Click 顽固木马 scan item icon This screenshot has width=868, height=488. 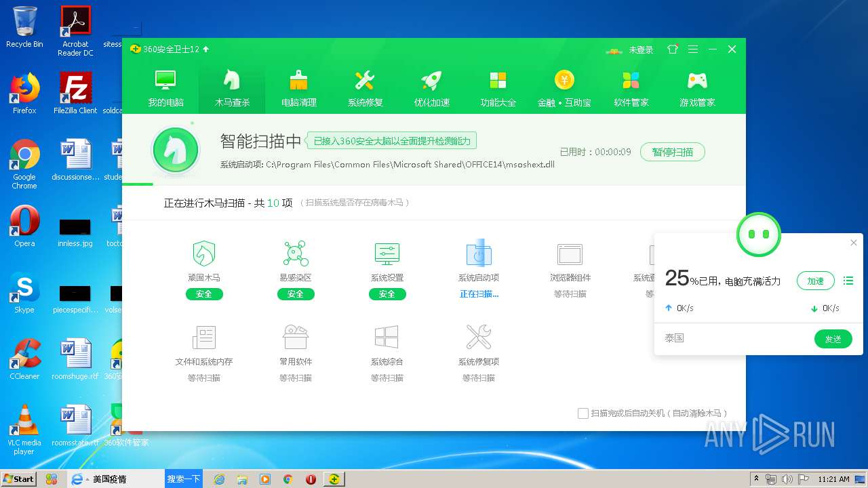point(204,254)
